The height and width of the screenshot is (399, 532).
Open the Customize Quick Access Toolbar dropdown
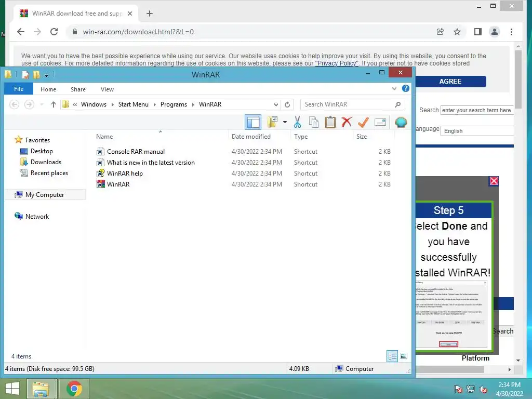tap(46, 75)
